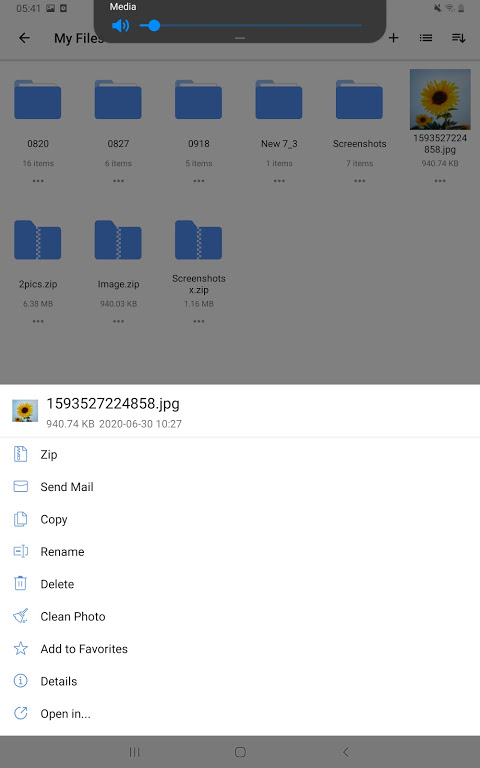Screen dimensions: 480x768
Task: Open the Screenshots folder
Action: click(x=359, y=99)
